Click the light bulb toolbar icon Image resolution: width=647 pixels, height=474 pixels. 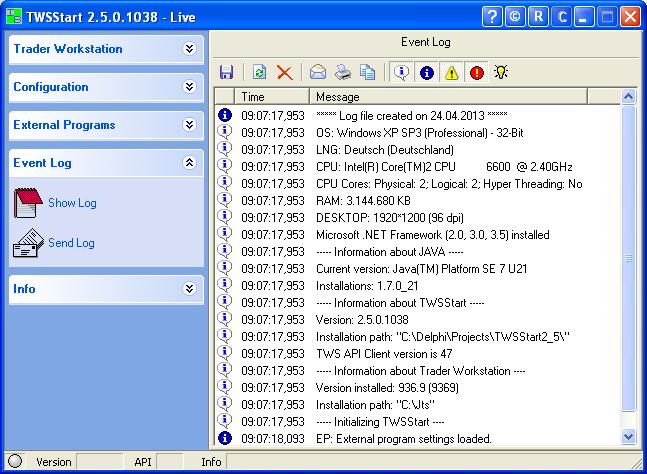tap(501, 72)
